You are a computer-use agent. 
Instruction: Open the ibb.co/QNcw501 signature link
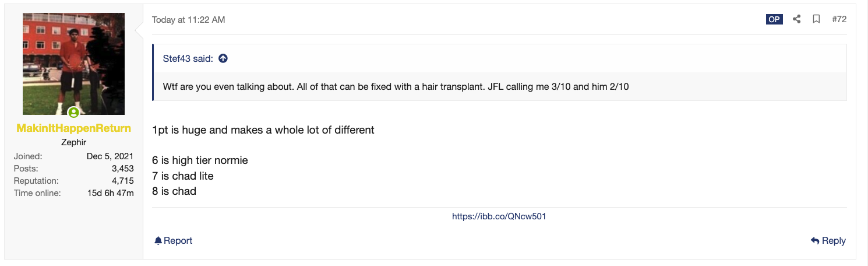[499, 216]
